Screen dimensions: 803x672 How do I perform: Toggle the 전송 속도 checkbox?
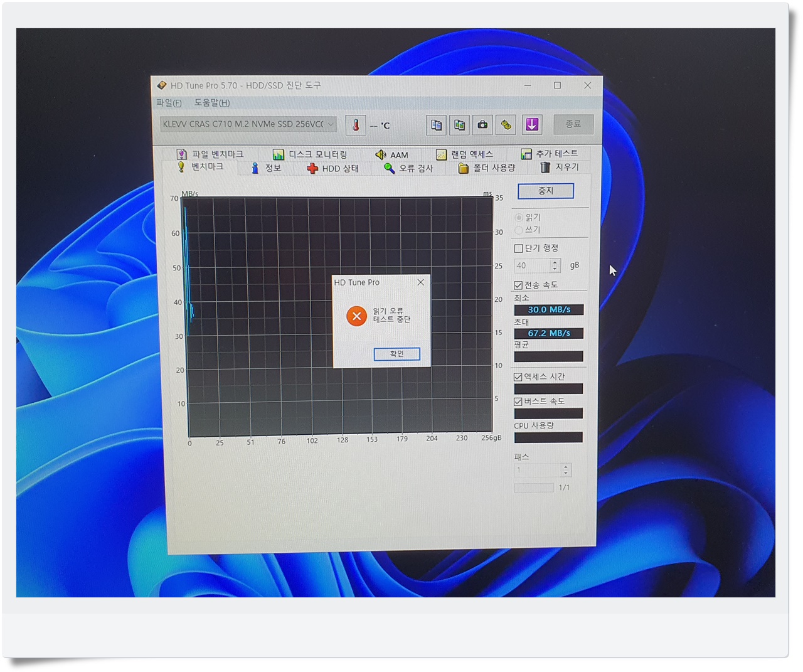tap(518, 285)
